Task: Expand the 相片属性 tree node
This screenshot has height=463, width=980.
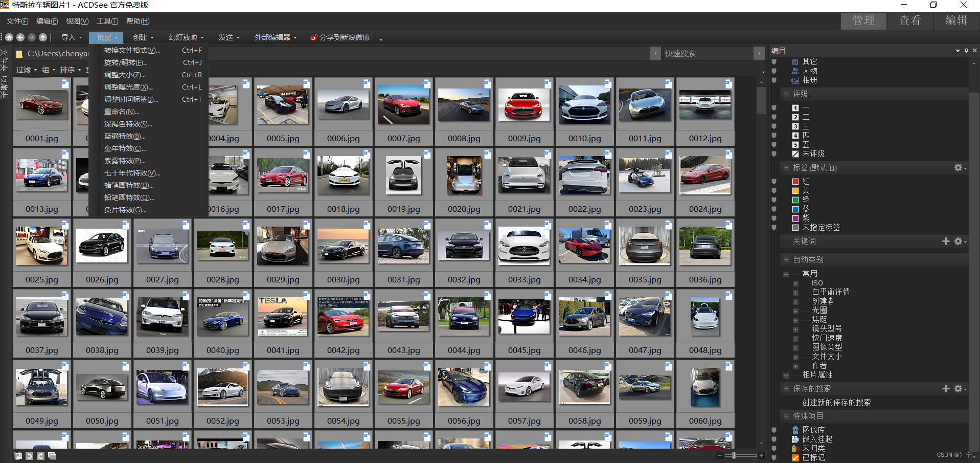Action: [x=786, y=376]
